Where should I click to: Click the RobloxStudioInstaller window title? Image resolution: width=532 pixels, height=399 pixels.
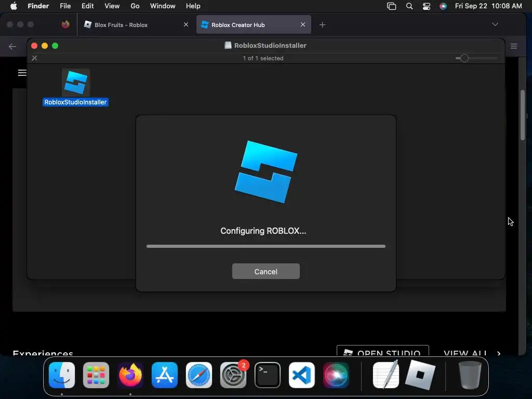pos(270,46)
